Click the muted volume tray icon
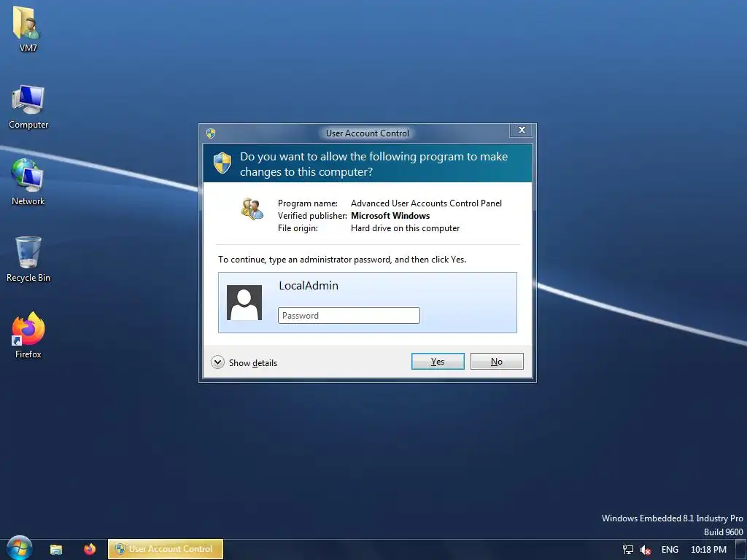The image size is (747, 560). point(646,550)
